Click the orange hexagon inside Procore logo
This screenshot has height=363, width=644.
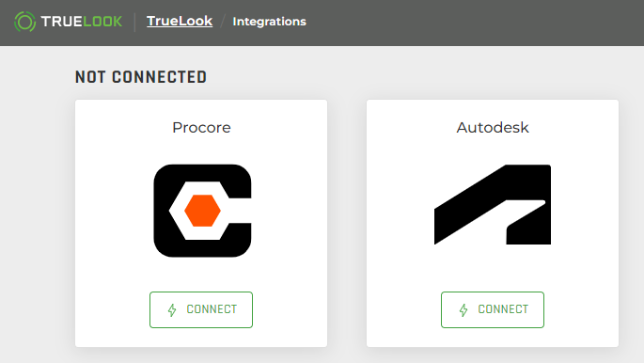coord(202,211)
